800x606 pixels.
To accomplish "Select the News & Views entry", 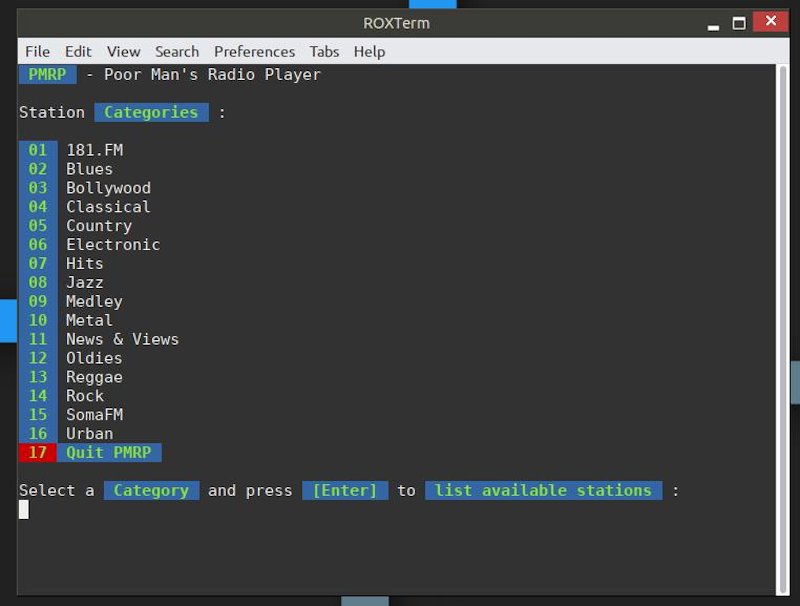I will (122, 339).
